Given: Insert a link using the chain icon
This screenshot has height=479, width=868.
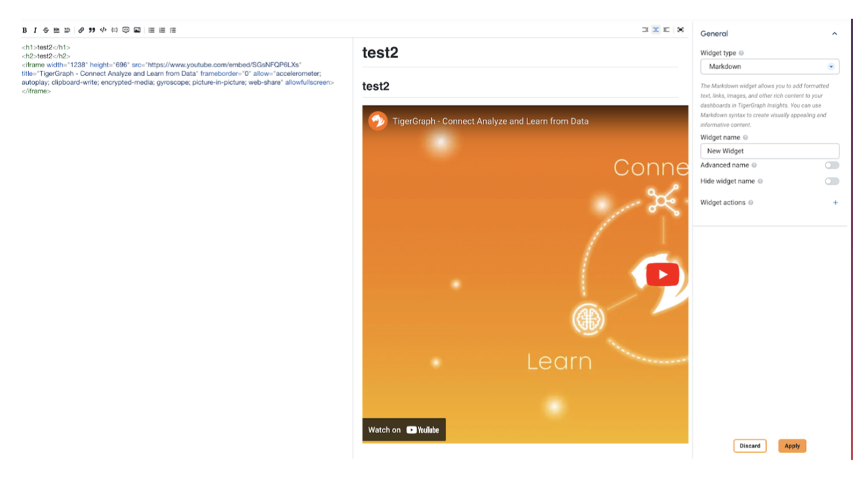Looking at the screenshot, I should point(81,30).
